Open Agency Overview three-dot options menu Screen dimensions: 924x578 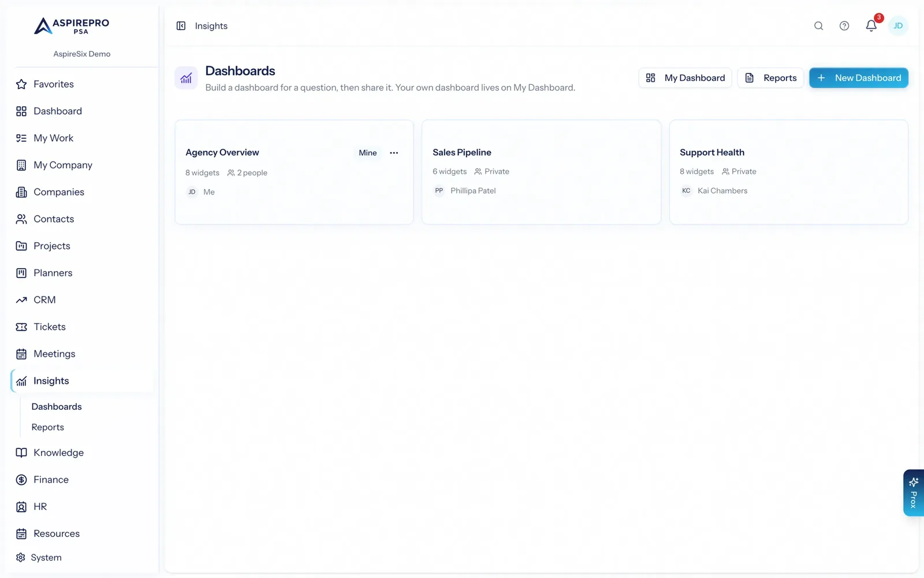coord(394,153)
